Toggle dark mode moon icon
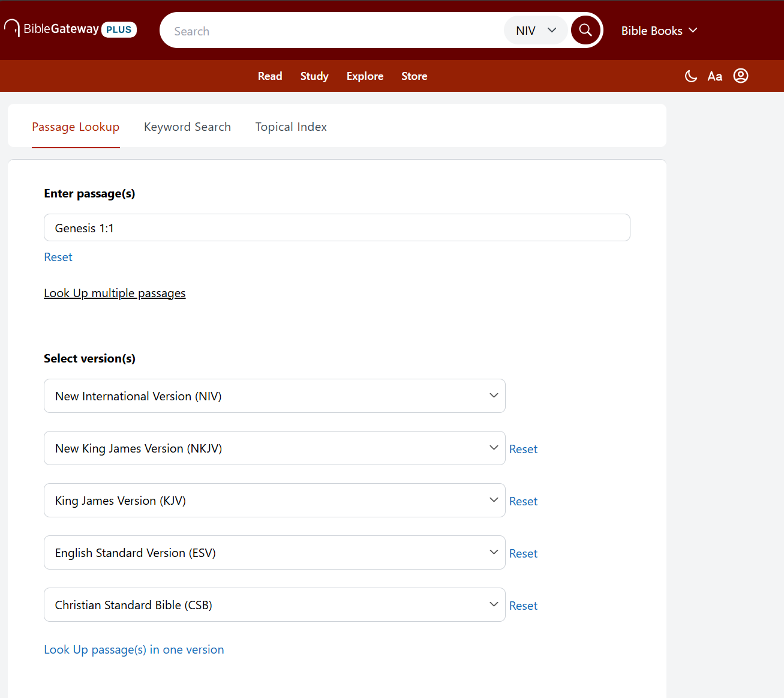Viewport: 784px width, 698px height. click(691, 76)
